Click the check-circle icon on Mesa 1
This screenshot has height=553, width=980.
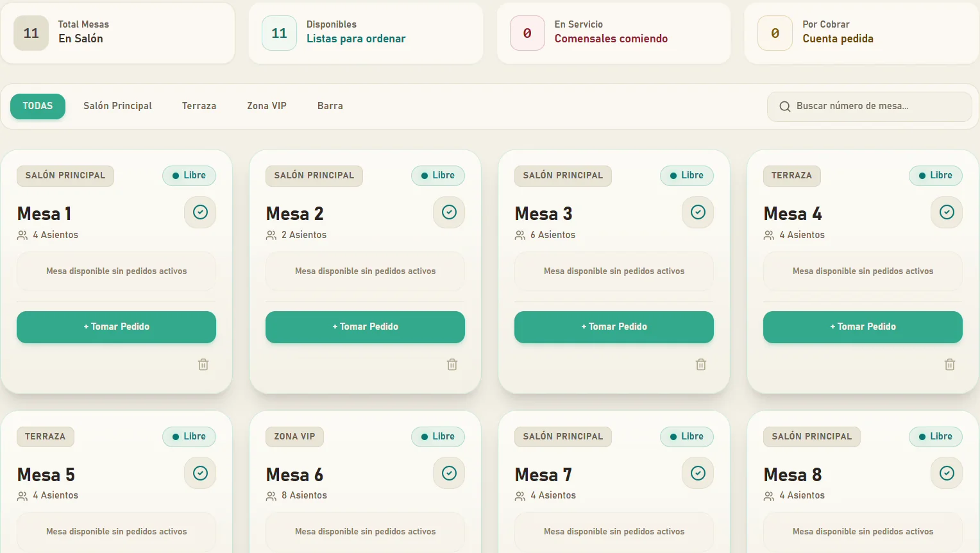(200, 212)
